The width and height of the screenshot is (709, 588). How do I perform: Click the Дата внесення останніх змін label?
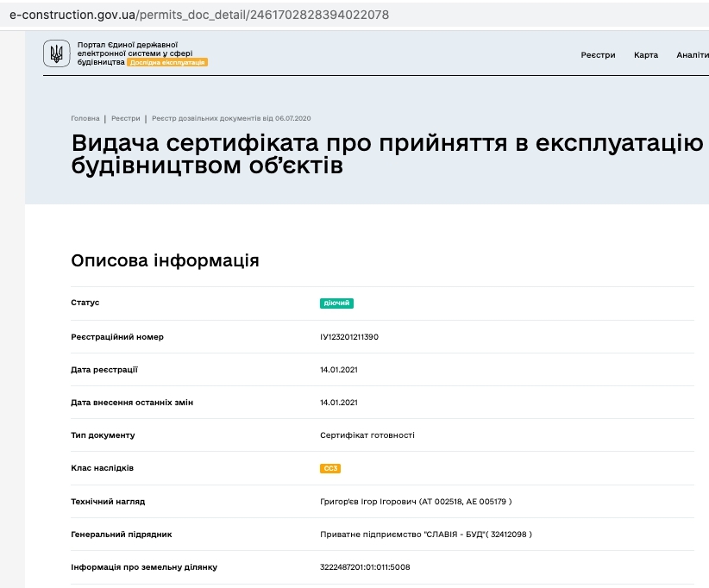(132, 403)
